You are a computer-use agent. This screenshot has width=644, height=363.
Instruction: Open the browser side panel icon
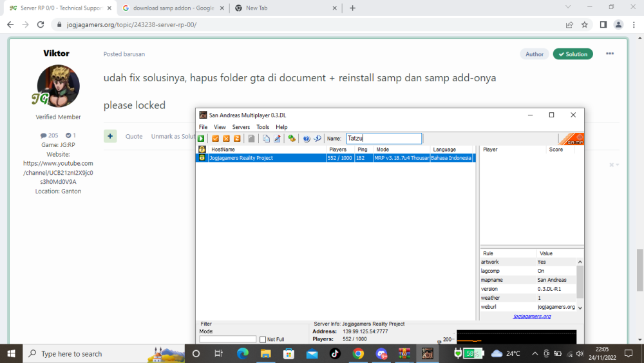(x=603, y=25)
